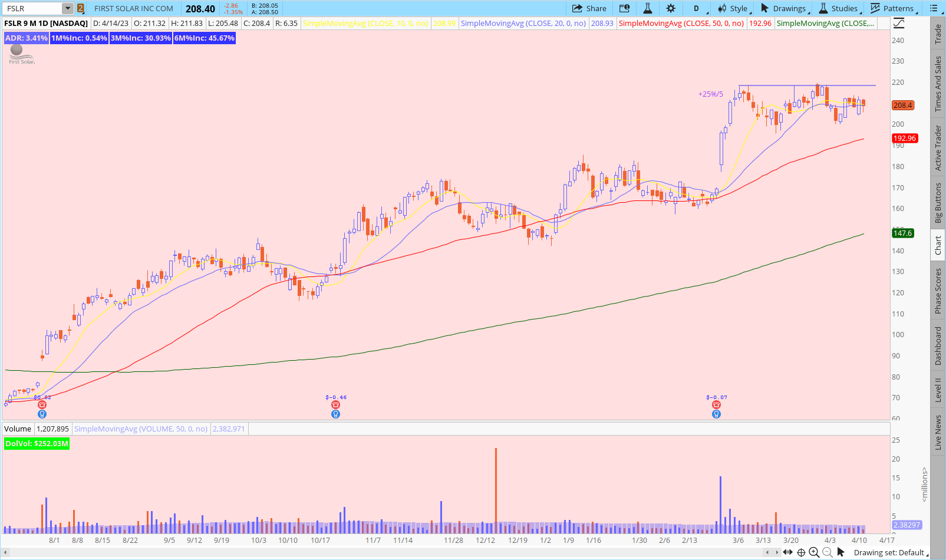Open the Drawing set: Default dropdown
946x560 pixels.
pos(891,552)
